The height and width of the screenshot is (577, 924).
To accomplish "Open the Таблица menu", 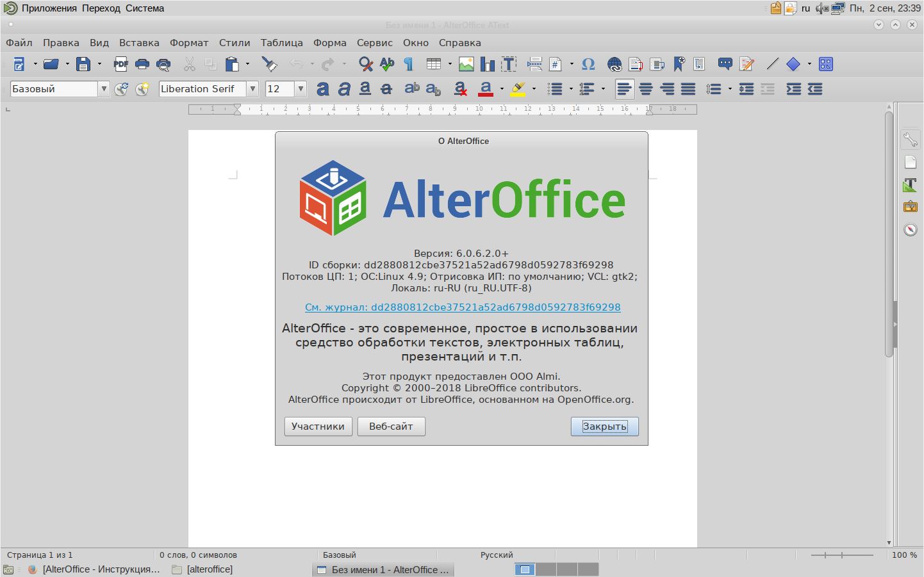I will point(282,43).
